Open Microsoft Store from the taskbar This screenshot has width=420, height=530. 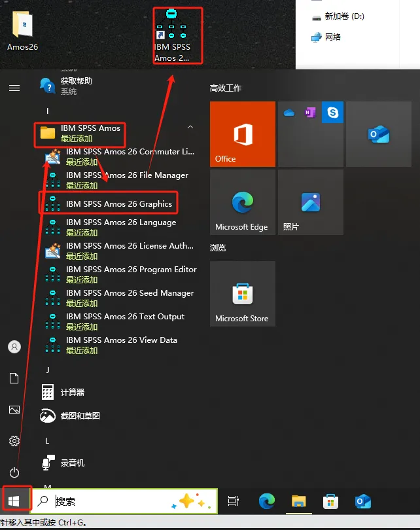click(331, 501)
